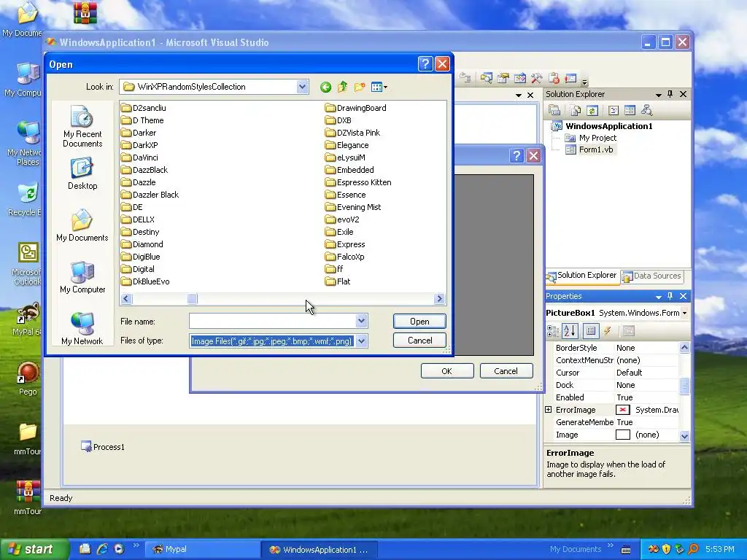Click OK in the Select Resource dialog

click(447, 371)
